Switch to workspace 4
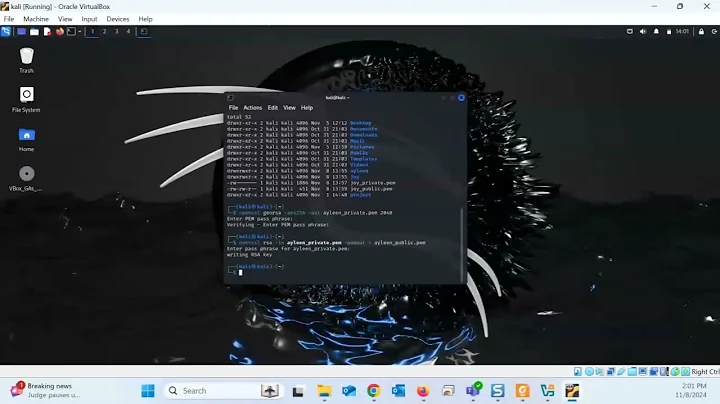Viewport: 720px width, 404px height. tap(128, 31)
